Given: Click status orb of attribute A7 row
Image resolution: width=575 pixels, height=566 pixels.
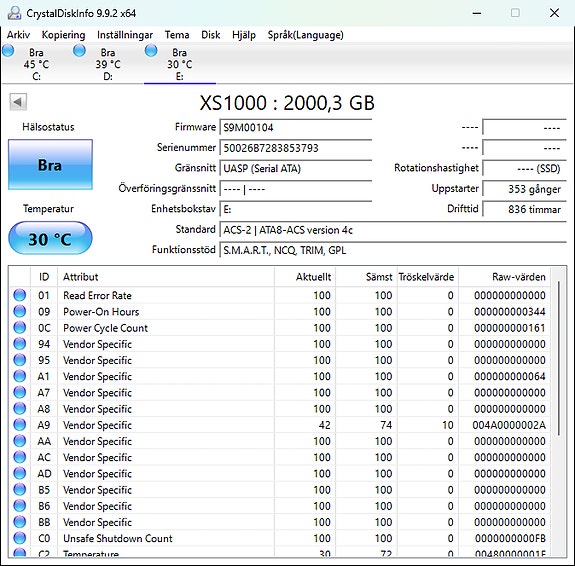Looking at the screenshot, I should coord(19,392).
